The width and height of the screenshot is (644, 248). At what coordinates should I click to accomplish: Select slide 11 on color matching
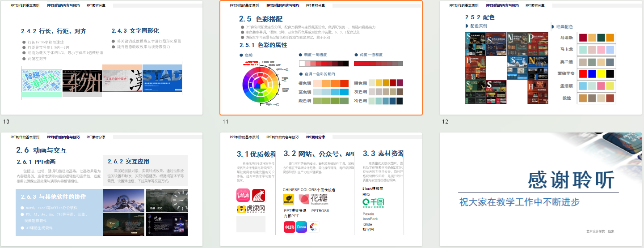coord(321,58)
